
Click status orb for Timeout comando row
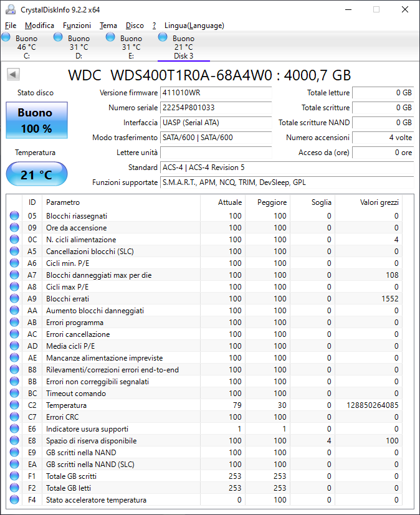(x=14, y=393)
